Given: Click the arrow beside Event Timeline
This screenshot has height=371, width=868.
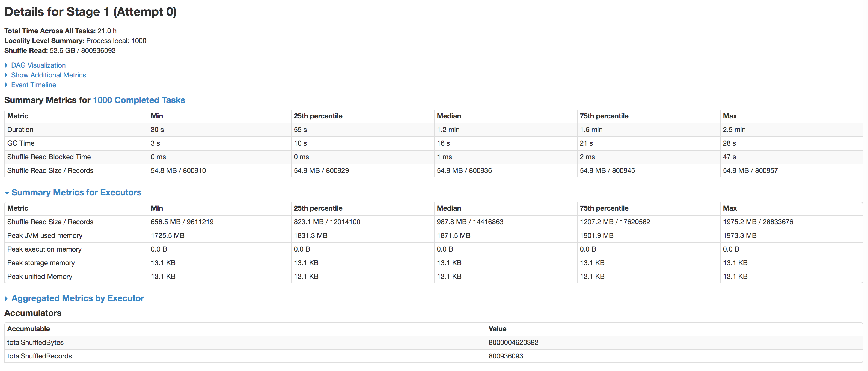Looking at the screenshot, I should click(x=6, y=85).
